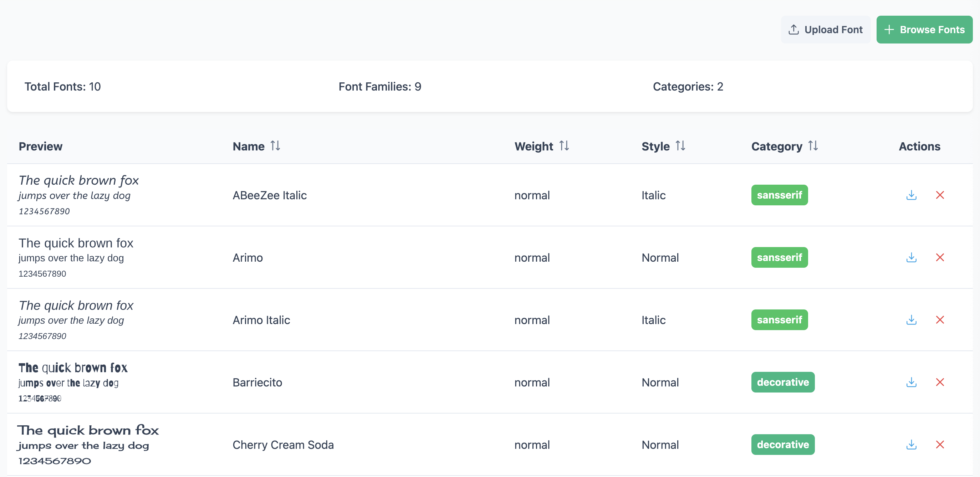This screenshot has height=477, width=980.
Task: Sort the table by Weight
Action: pyautogui.click(x=564, y=146)
